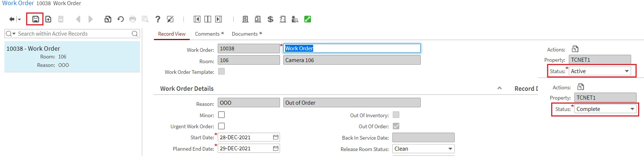
Task: Toggle the Minor checkbox
Action: click(221, 115)
